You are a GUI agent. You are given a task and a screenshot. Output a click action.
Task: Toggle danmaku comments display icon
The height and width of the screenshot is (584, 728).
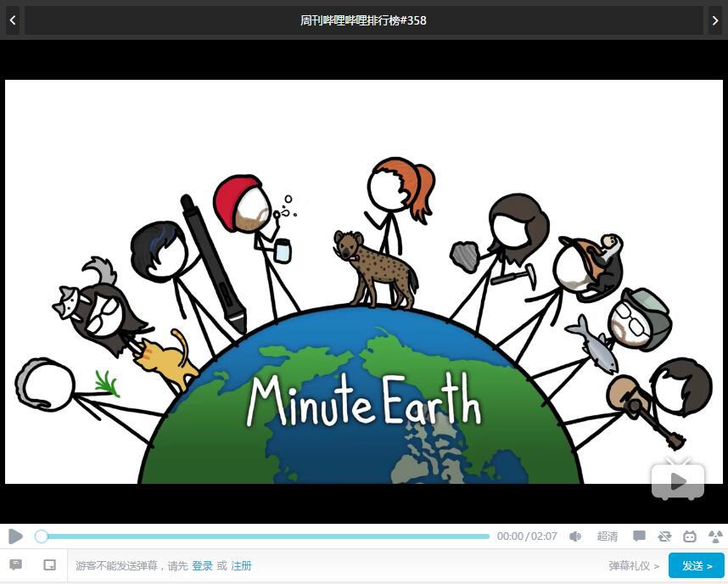click(x=639, y=536)
